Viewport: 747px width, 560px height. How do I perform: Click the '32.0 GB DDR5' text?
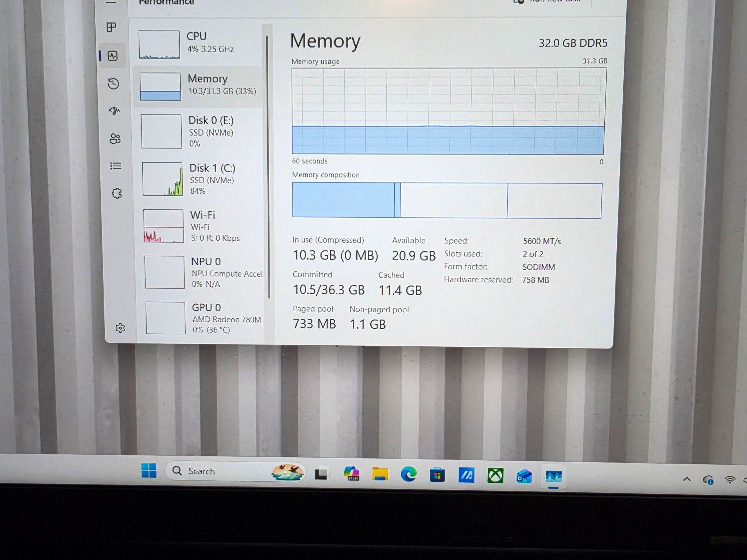[x=573, y=43]
